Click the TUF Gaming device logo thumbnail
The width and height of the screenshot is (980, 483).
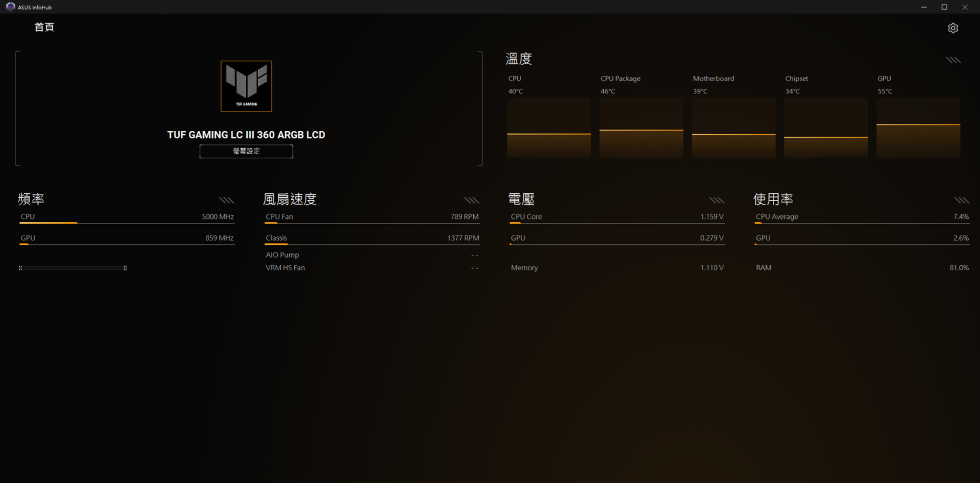tap(246, 86)
